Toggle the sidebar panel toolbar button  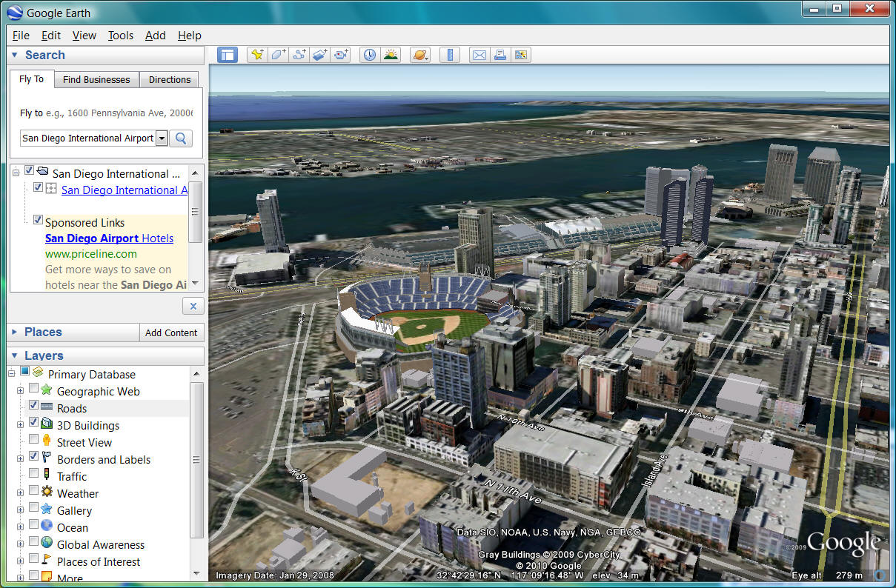[x=227, y=55]
